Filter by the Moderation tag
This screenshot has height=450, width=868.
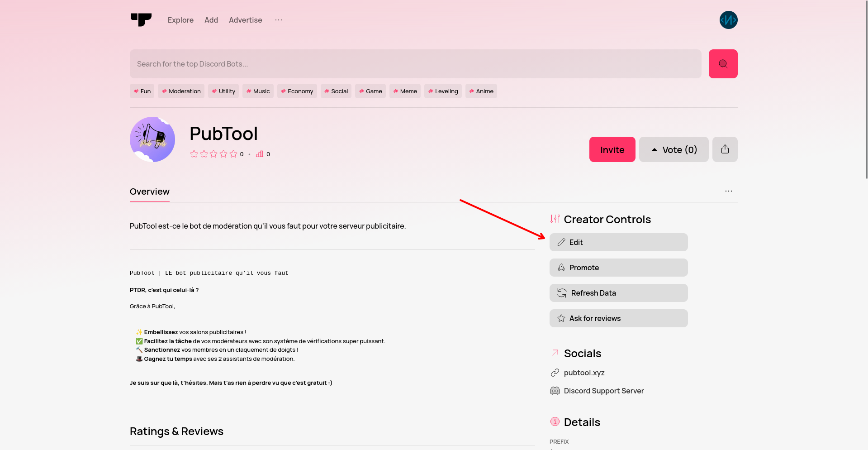tap(181, 91)
